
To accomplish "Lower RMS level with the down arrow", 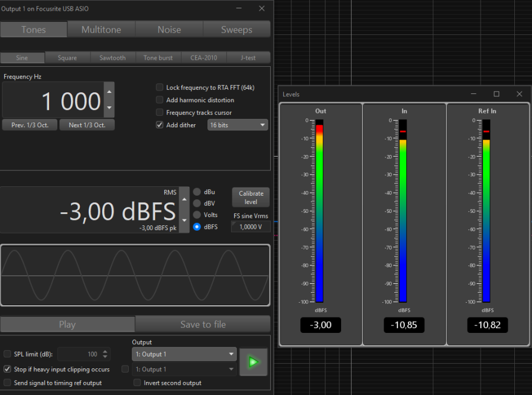I will pos(184,221).
